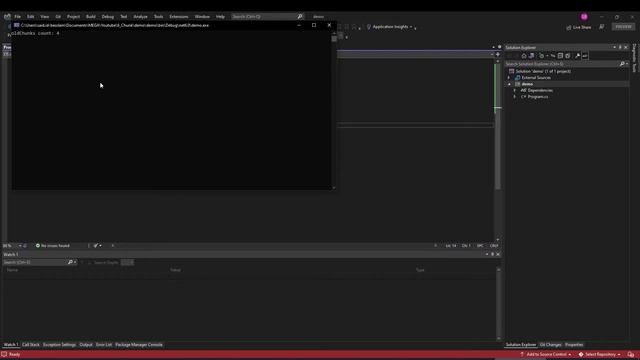The image size is (640, 360).
Task: Maximize the demo.exe console window
Action: pyautogui.click(x=314, y=25)
